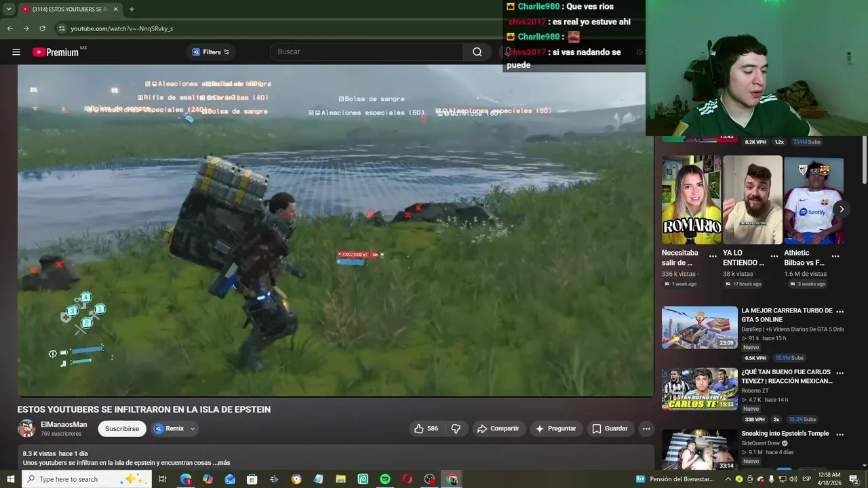Open the Windows Start menu
The image size is (868, 488).
tap(11, 479)
